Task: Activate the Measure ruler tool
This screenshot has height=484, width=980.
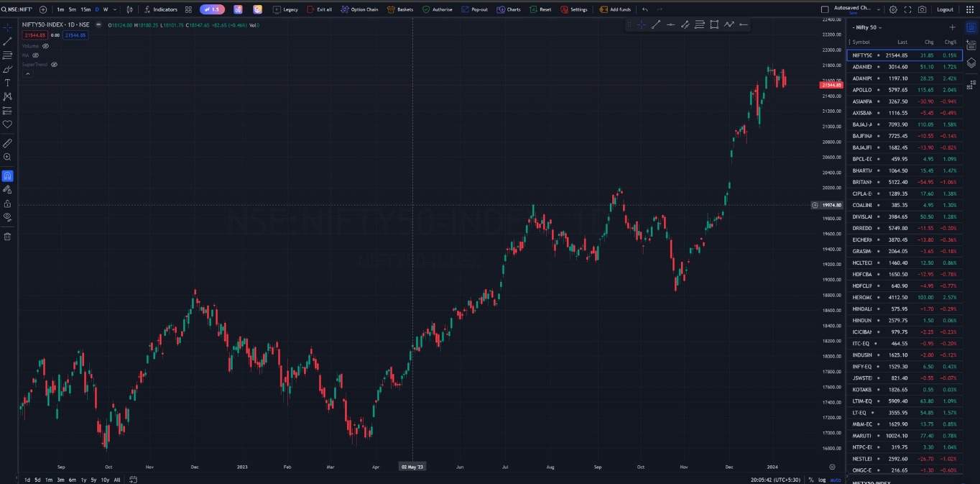Action: click(8, 142)
